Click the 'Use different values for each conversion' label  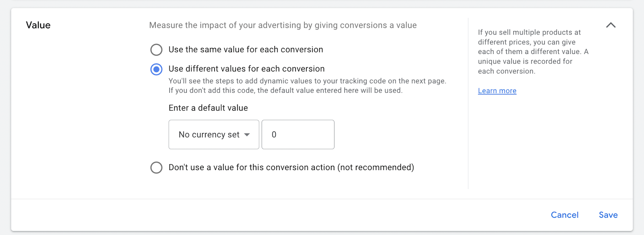(x=246, y=69)
